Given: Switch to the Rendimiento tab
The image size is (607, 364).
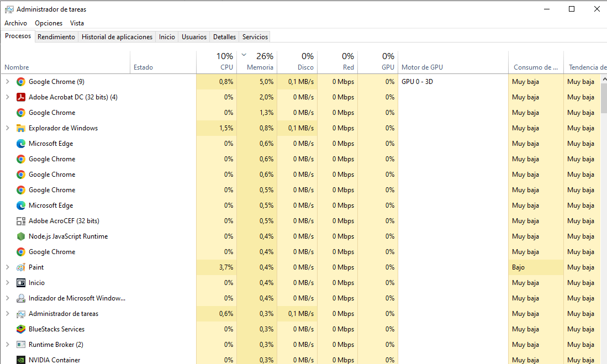Looking at the screenshot, I should [56, 37].
